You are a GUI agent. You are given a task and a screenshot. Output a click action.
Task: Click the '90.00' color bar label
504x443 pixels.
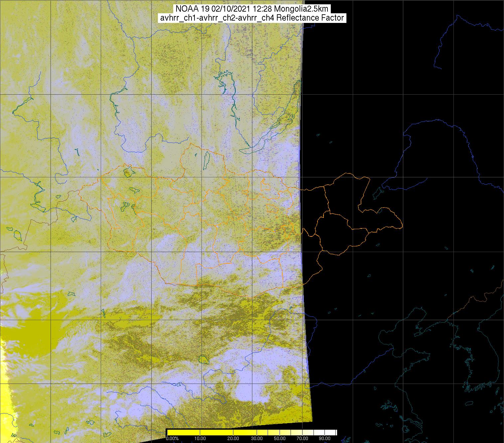pyautogui.click(x=325, y=438)
